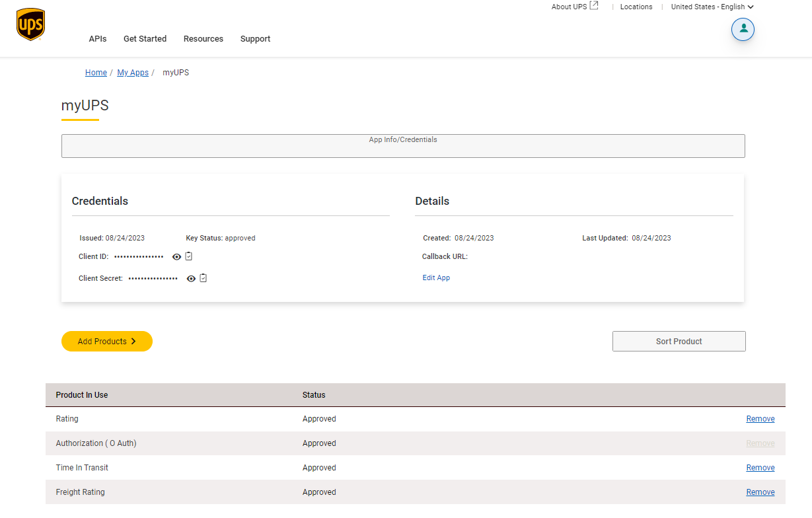Click the Status column header
This screenshot has width=812, height=518.
pyautogui.click(x=314, y=395)
